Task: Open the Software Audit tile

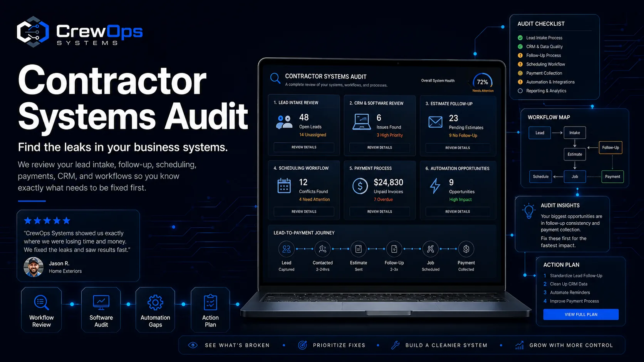Action: tap(101, 310)
